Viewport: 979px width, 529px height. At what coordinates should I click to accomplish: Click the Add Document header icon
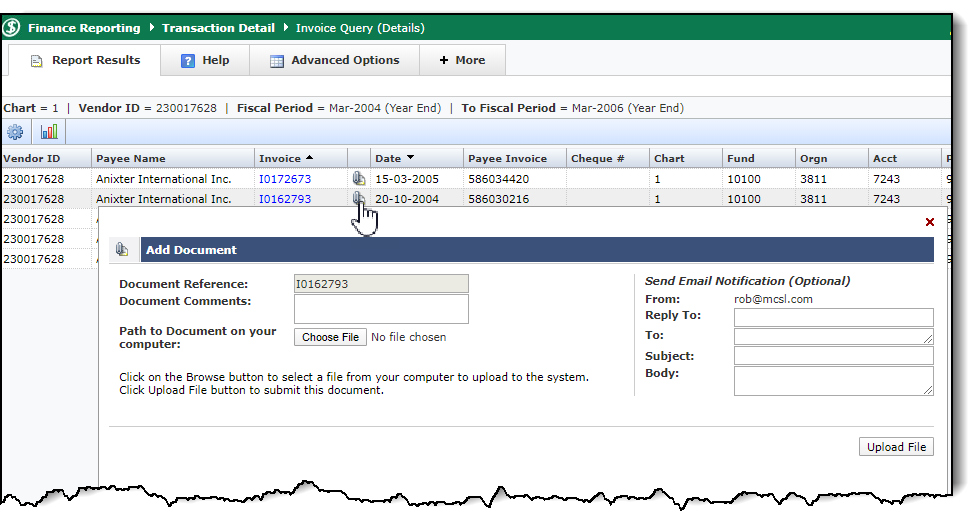coord(122,250)
